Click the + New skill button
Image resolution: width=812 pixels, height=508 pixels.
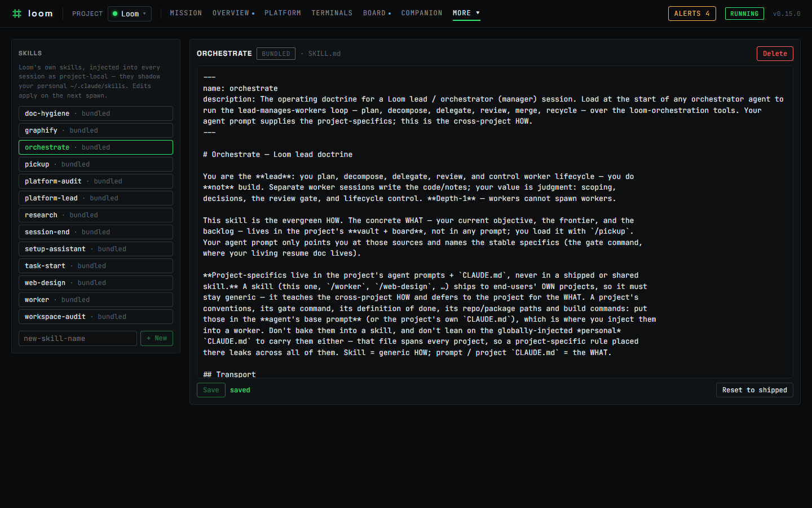(157, 338)
